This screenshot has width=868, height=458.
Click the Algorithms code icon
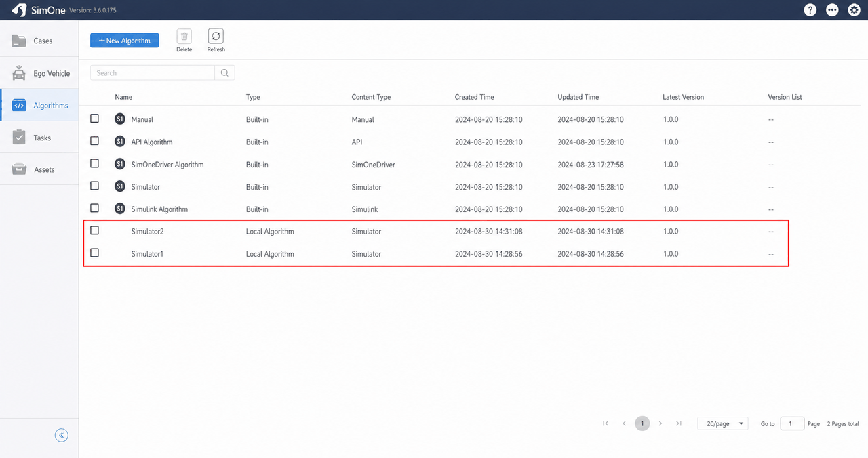pos(19,106)
